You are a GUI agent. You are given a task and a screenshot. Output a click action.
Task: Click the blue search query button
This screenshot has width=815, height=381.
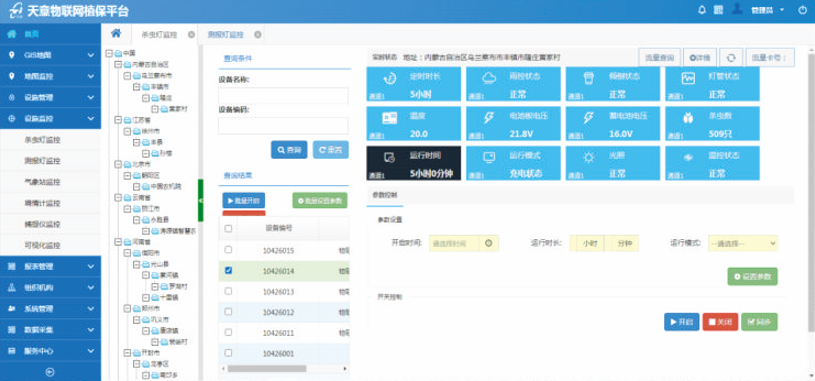coord(289,150)
